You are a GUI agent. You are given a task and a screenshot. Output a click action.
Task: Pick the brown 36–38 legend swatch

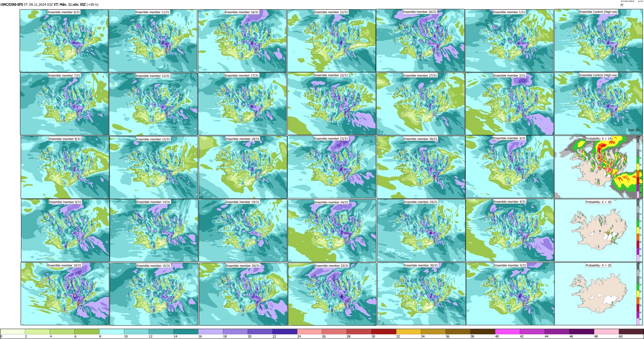(458, 332)
